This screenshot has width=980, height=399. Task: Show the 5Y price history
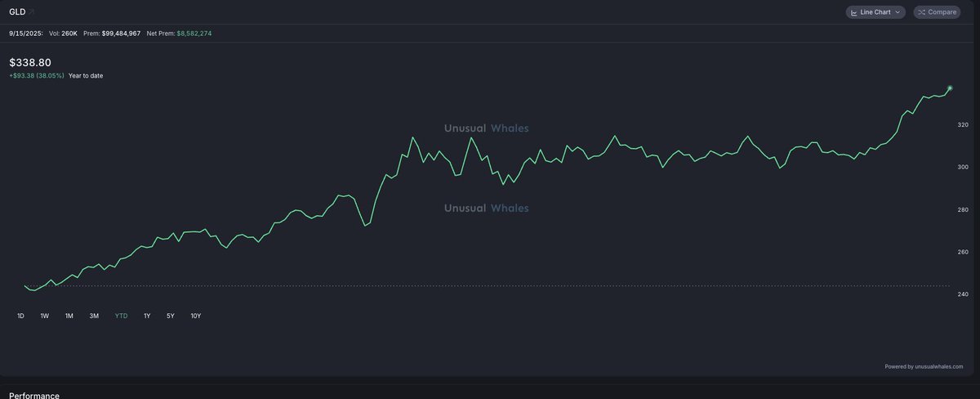171,316
